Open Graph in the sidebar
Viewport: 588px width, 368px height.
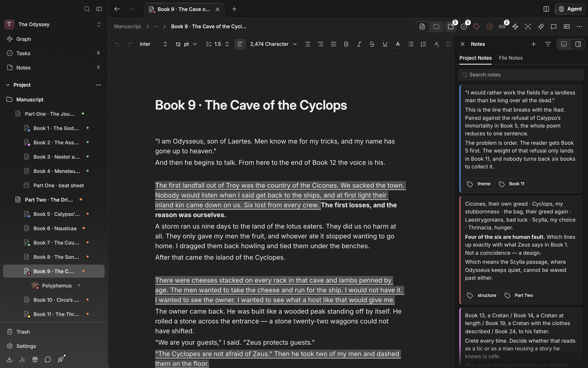pyautogui.click(x=53, y=39)
